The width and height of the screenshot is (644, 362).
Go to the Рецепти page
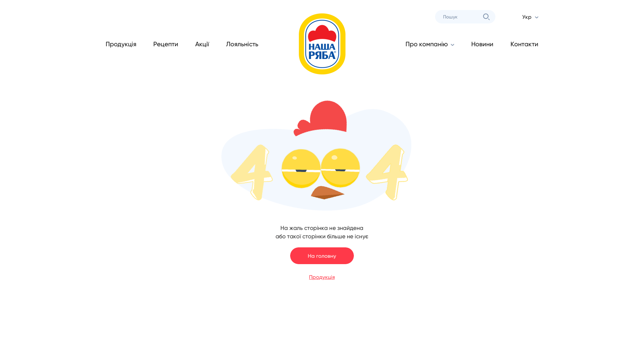(x=166, y=44)
